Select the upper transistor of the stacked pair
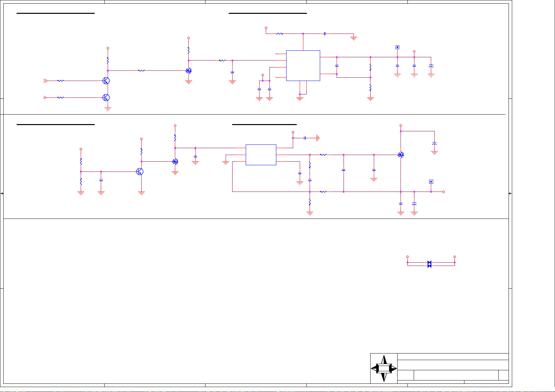The image size is (555, 392). click(106, 81)
